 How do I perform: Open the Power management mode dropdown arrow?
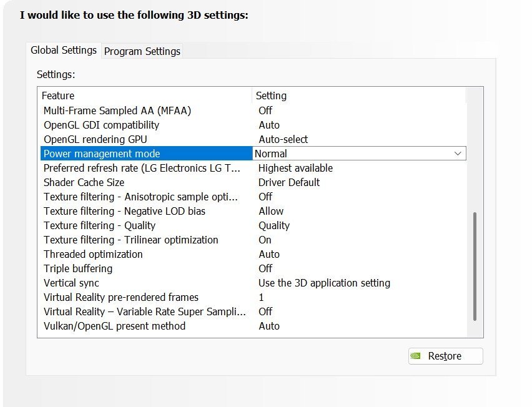tap(458, 154)
